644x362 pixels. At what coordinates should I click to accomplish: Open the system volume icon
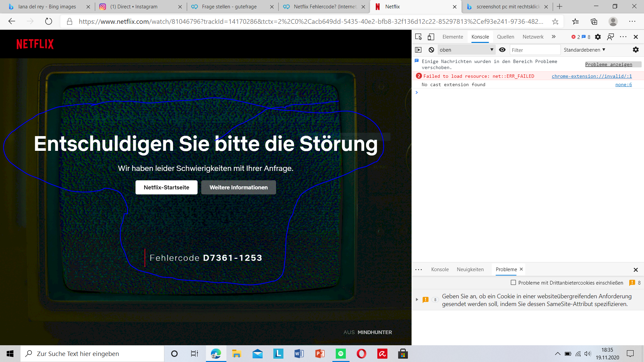588,354
